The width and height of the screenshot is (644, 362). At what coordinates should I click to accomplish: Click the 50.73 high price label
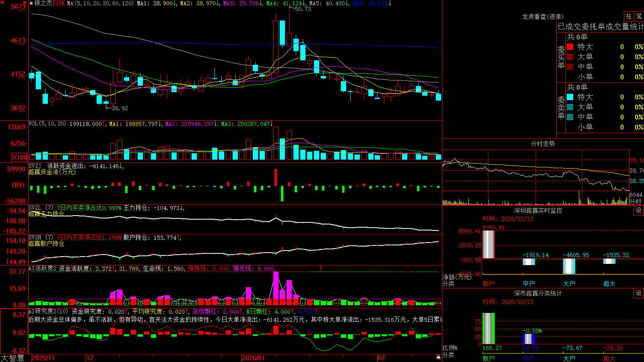[303, 9]
